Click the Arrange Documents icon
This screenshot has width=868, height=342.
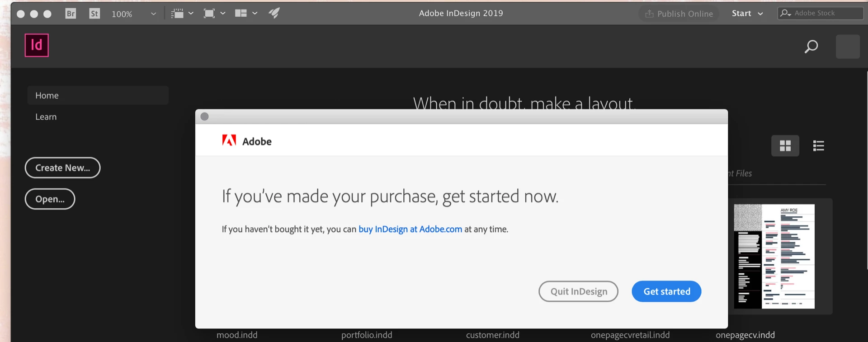241,14
